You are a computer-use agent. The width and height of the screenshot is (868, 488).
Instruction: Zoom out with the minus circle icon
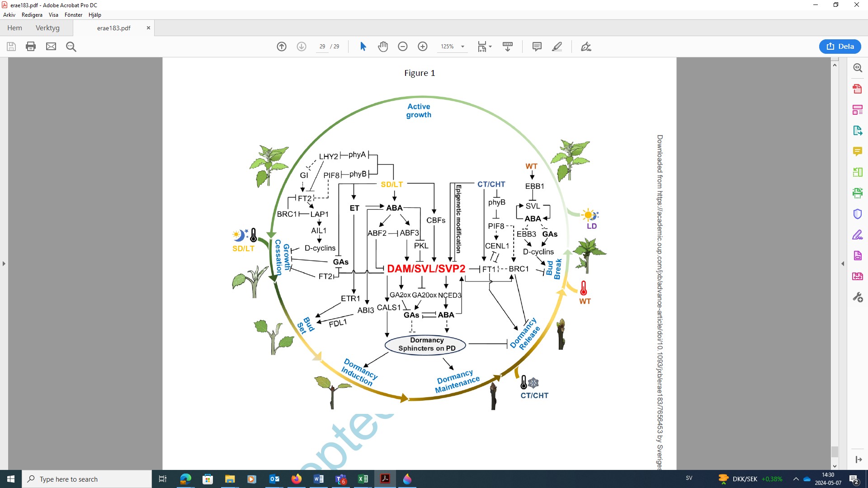(403, 47)
